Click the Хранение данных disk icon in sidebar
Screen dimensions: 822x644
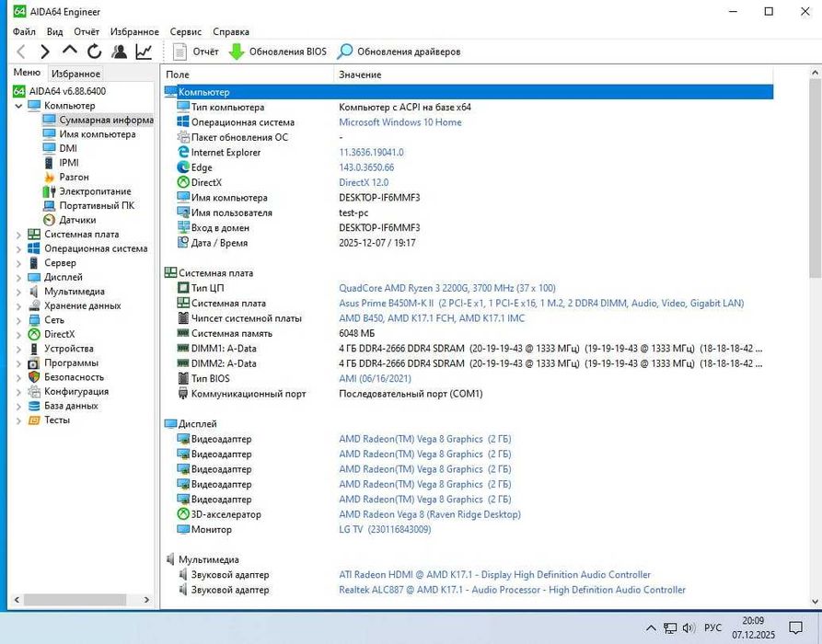(34, 305)
